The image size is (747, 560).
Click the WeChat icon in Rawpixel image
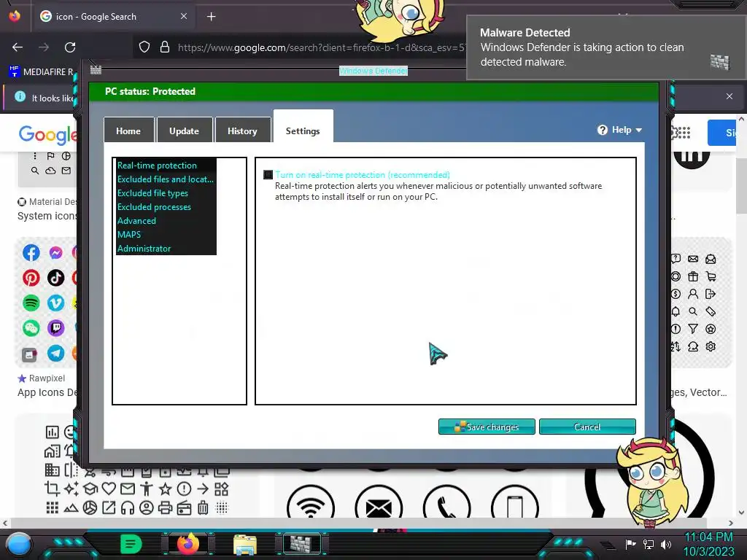pos(31,328)
